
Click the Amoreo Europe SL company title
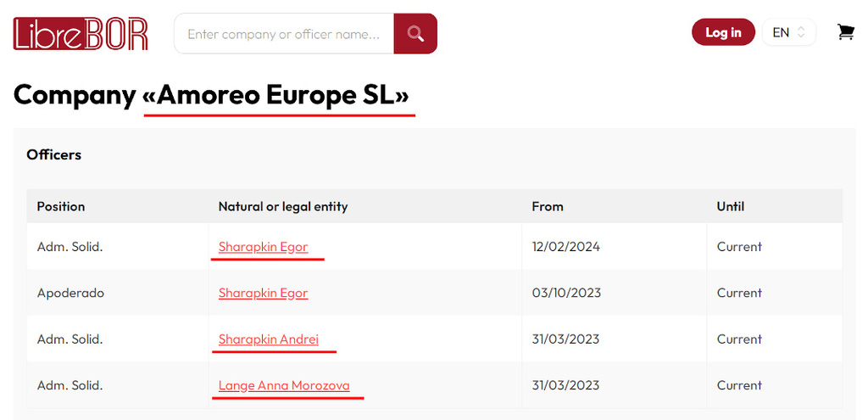(276, 95)
